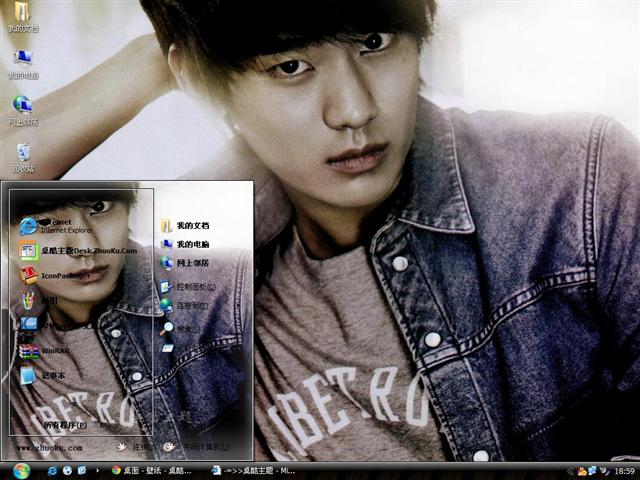The width and height of the screenshot is (640, 480).
Task: Expand the 连接到(T) connect-to entry
Action: point(184,305)
